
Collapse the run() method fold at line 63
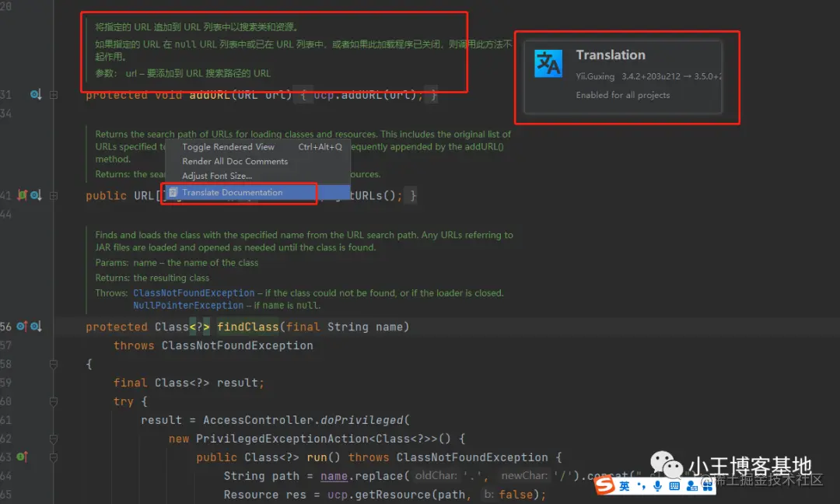(54, 457)
